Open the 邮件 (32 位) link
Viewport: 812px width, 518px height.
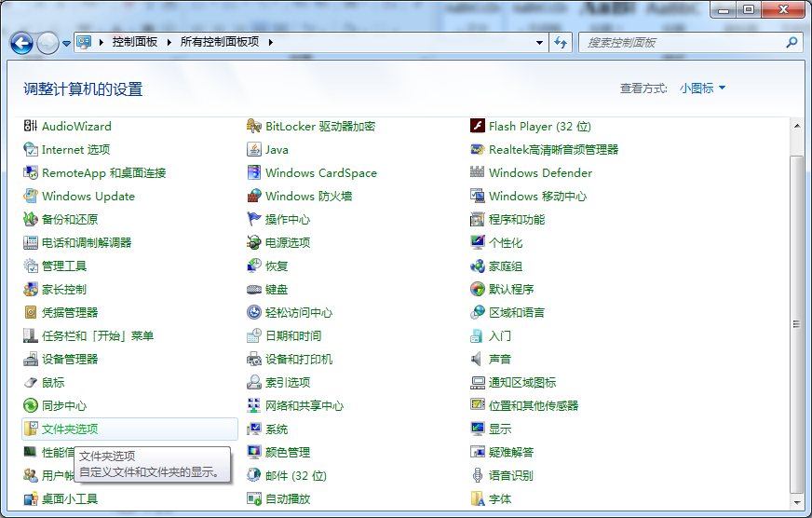(x=296, y=475)
